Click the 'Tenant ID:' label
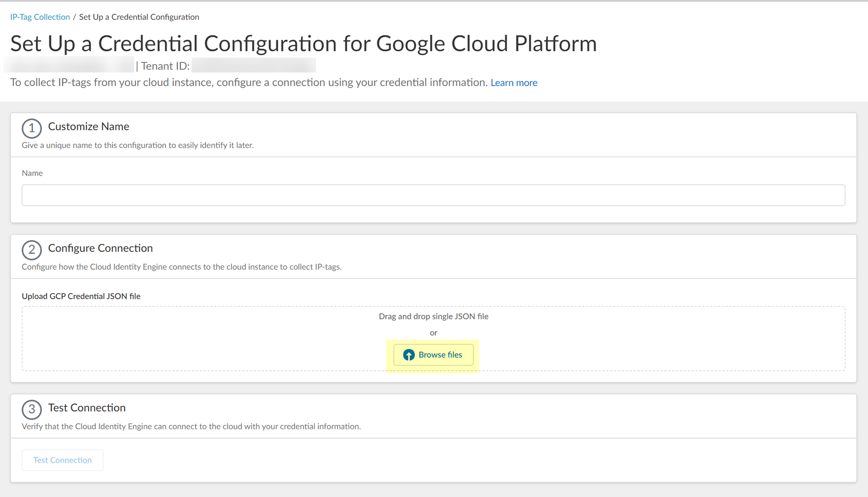 [x=165, y=66]
